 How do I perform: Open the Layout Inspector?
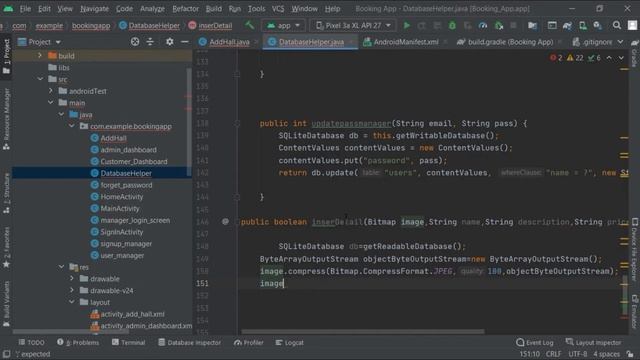point(593,342)
